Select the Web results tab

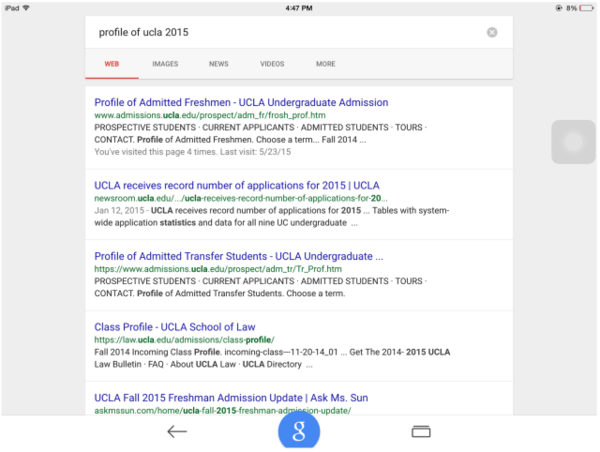coord(112,64)
